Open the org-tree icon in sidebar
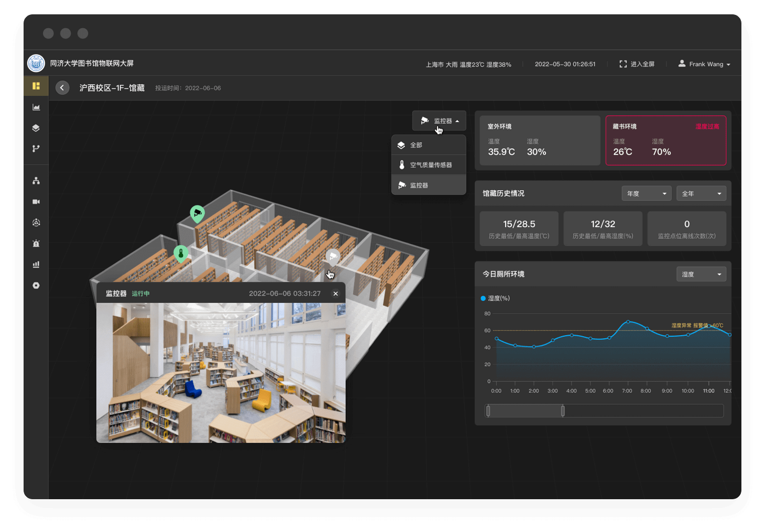The height and width of the screenshot is (532, 765). [x=36, y=180]
